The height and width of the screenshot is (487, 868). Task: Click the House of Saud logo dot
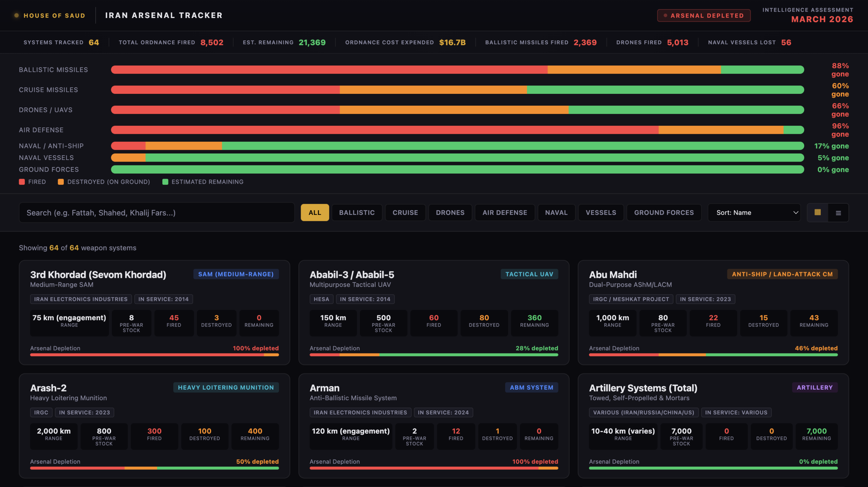pyautogui.click(x=16, y=15)
